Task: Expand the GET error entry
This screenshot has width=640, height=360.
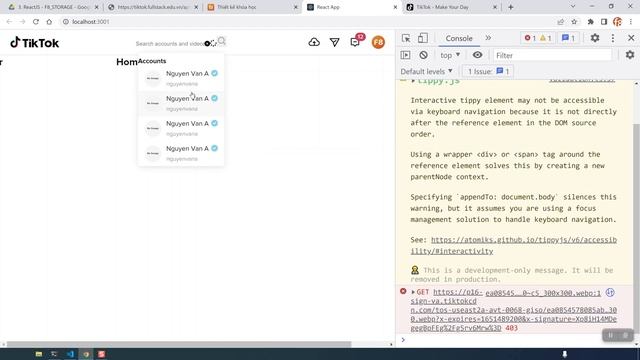Action: pos(413,292)
